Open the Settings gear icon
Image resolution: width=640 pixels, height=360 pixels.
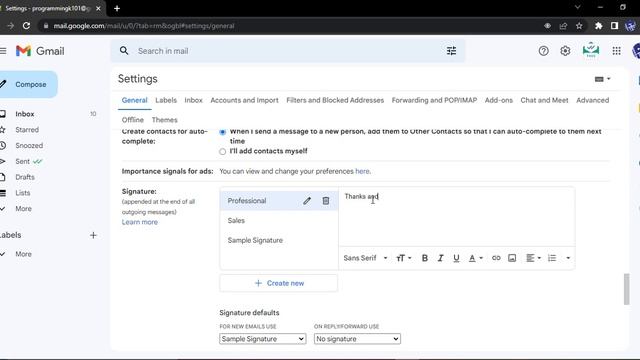[565, 51]
